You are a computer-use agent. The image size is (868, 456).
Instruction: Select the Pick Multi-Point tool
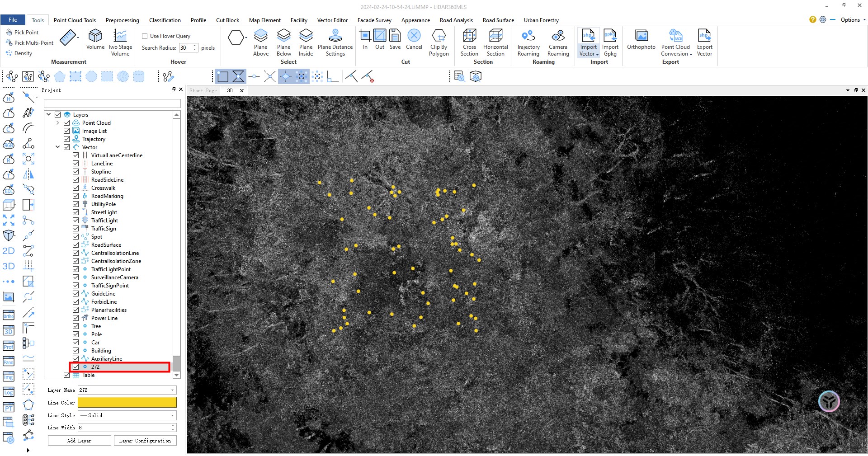[29, 42]
